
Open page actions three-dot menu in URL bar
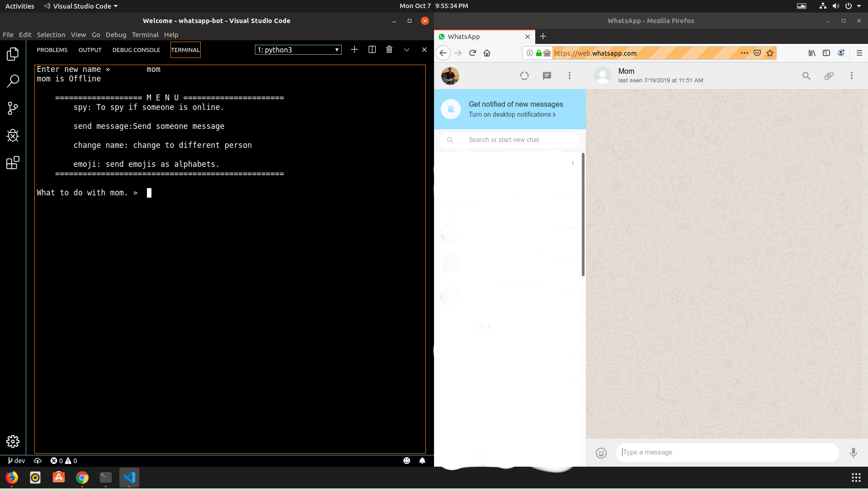744,53
